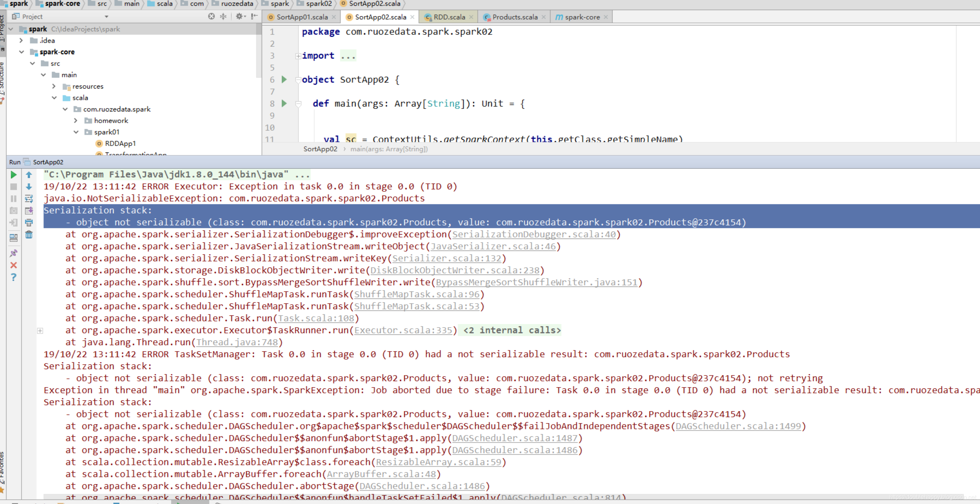Image resolution: width=980 pixels, height=504 pixels.
Task: Expand the 2 internal calls fold
Action: coord(40,331)
